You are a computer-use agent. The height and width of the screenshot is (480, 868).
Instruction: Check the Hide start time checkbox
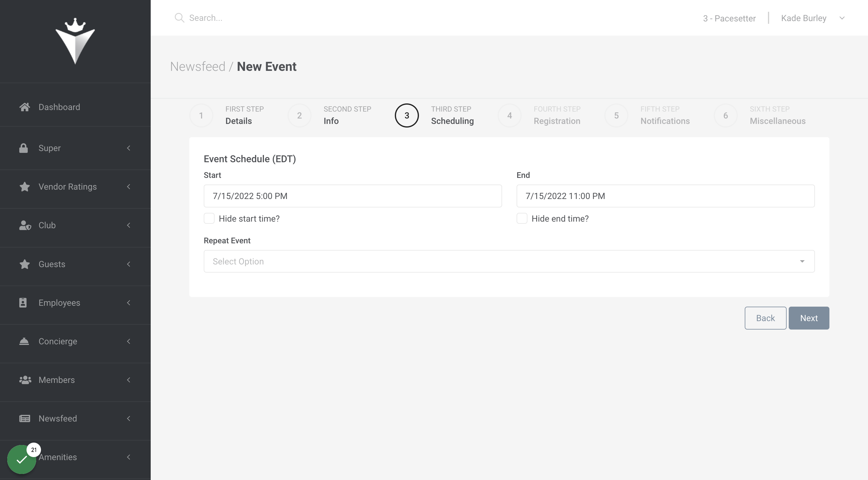tap(209, 218)
